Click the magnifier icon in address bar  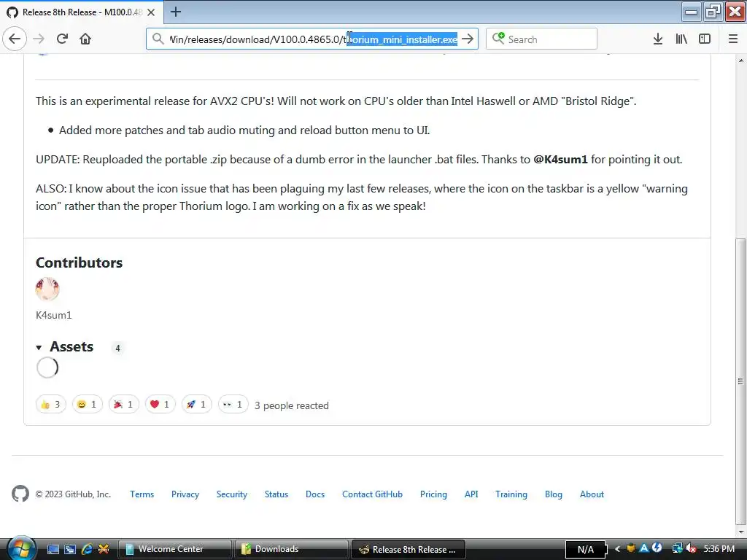click(x=158, y=39)
